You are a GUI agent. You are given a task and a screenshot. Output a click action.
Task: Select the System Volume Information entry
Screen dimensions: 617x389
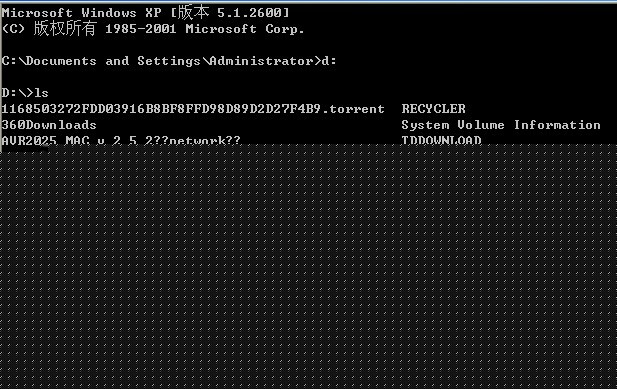[501, 125]
